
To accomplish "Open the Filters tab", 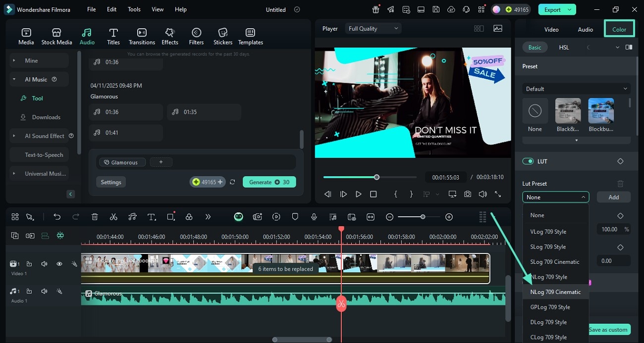I will pos(196,36).
